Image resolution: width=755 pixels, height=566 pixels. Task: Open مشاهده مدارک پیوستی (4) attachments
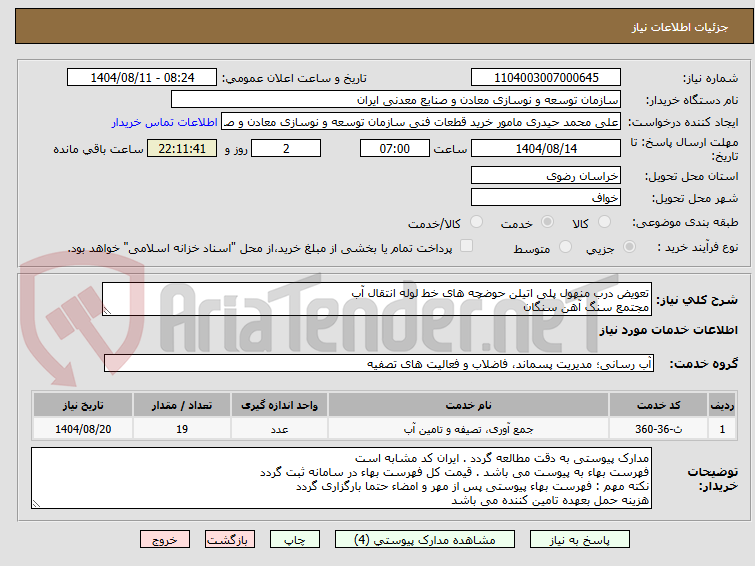[425, 540]
